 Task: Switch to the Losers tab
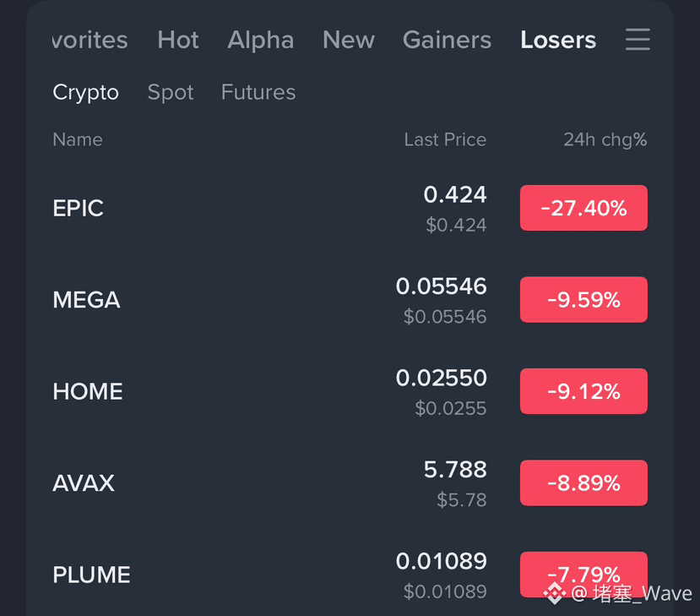pos(558,40)
